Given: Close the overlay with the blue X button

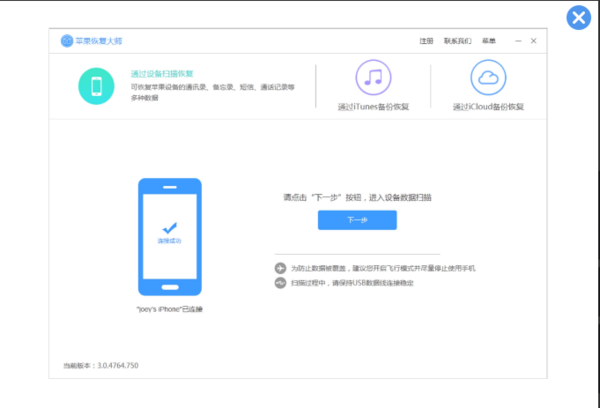Looking at the screenshot, I should pyautogui.click(x=578, y=18).
